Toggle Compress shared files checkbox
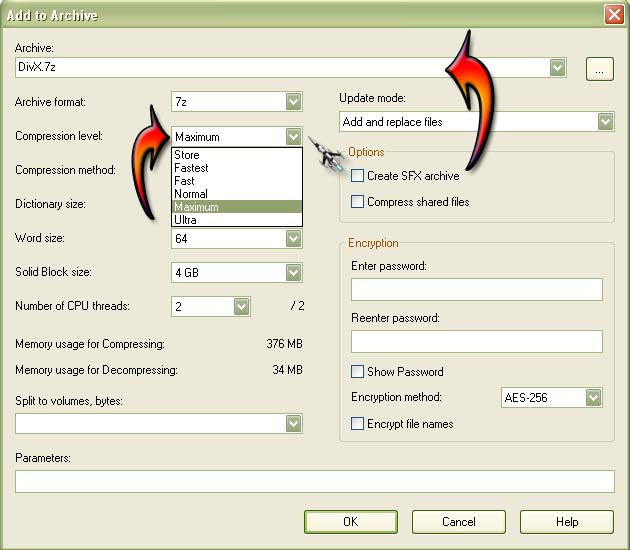Image resolution: width=630 pixels, height=550 pixels. click(x=358, y=202)
